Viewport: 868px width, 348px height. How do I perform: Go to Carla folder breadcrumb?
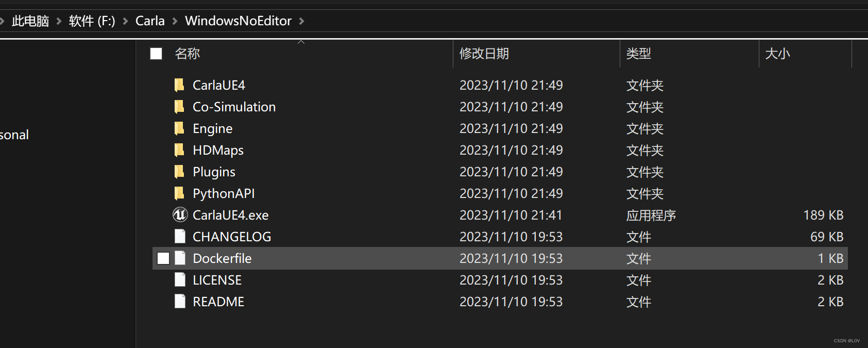(150, 21)
